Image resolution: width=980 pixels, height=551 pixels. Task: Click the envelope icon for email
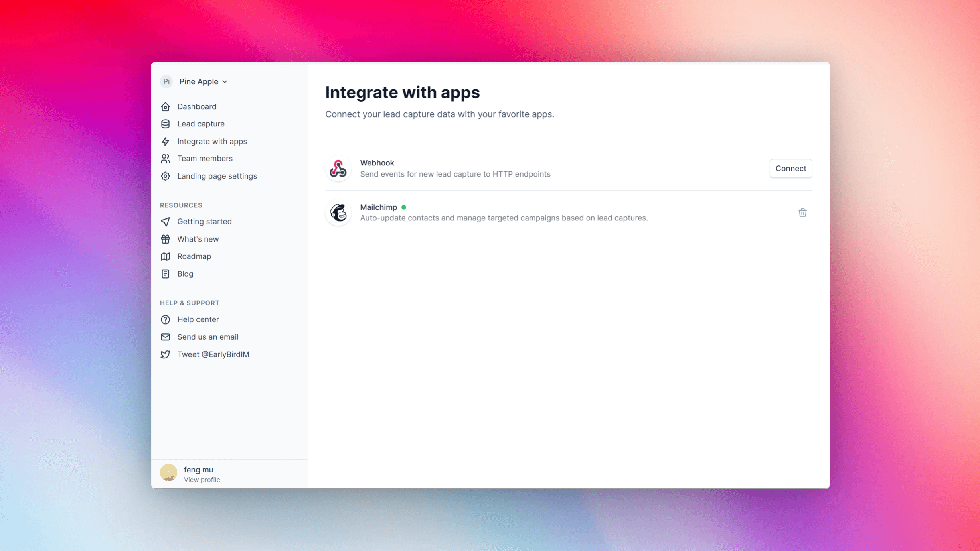165,337
